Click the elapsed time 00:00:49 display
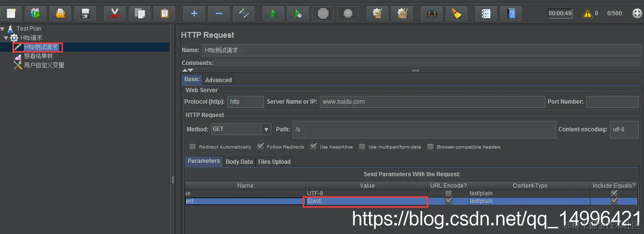The width and height of the screenshot is (644, 234). [560, 13]
